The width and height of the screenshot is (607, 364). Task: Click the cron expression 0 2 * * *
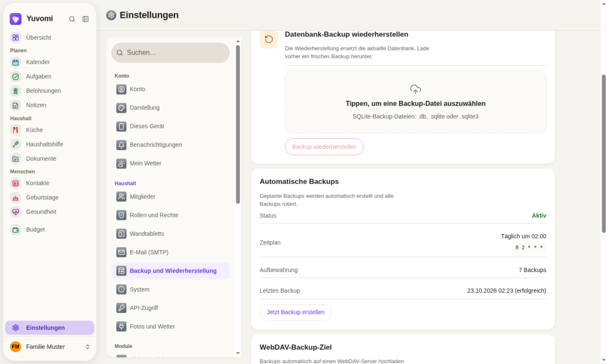click(529, 247)
